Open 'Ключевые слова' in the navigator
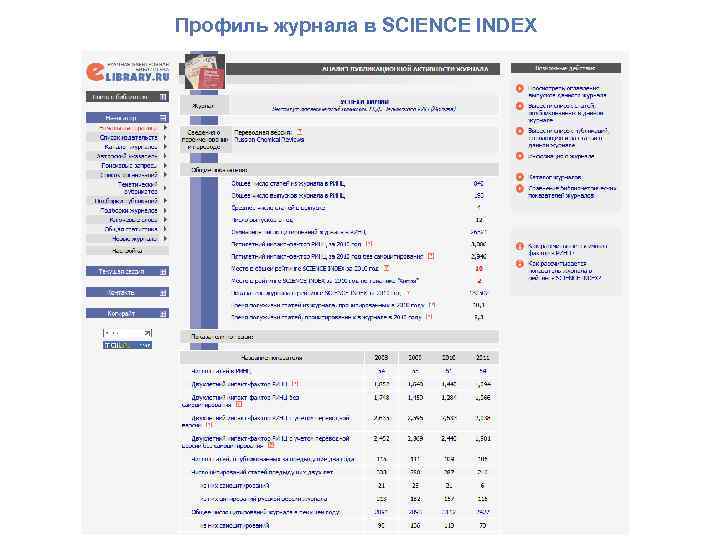The height and width of the screenshot is (540, 720). (134, 220)
